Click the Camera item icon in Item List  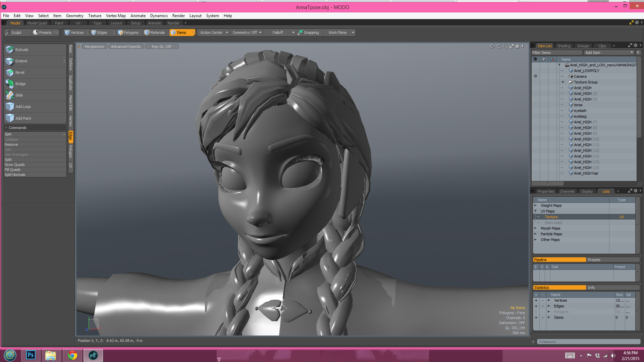click(x=571, y=76)
